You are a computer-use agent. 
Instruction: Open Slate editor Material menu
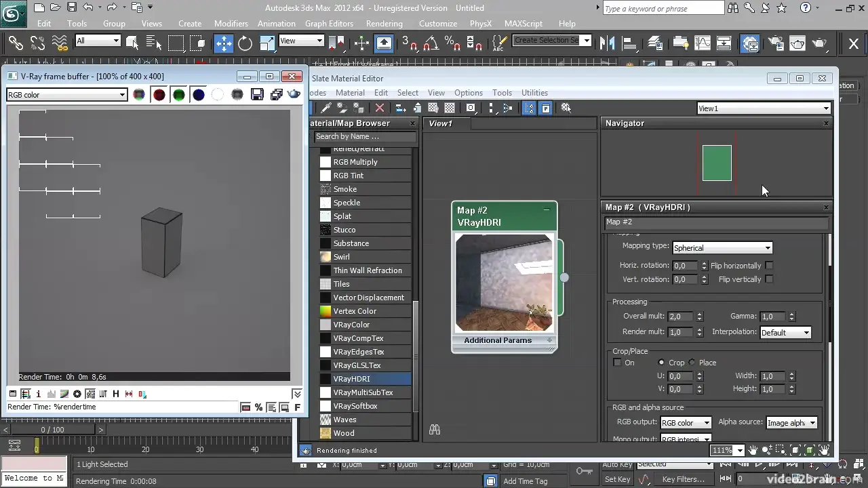(x=350, y=93)
